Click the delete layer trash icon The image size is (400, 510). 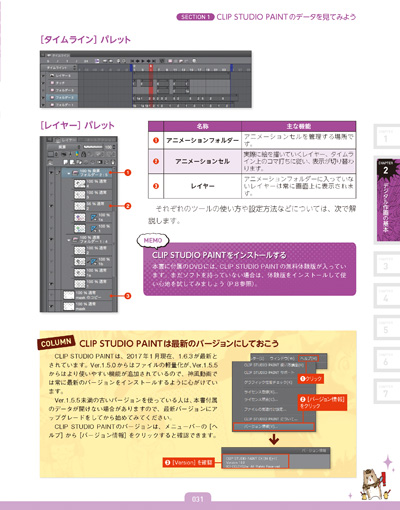[113, 162]
